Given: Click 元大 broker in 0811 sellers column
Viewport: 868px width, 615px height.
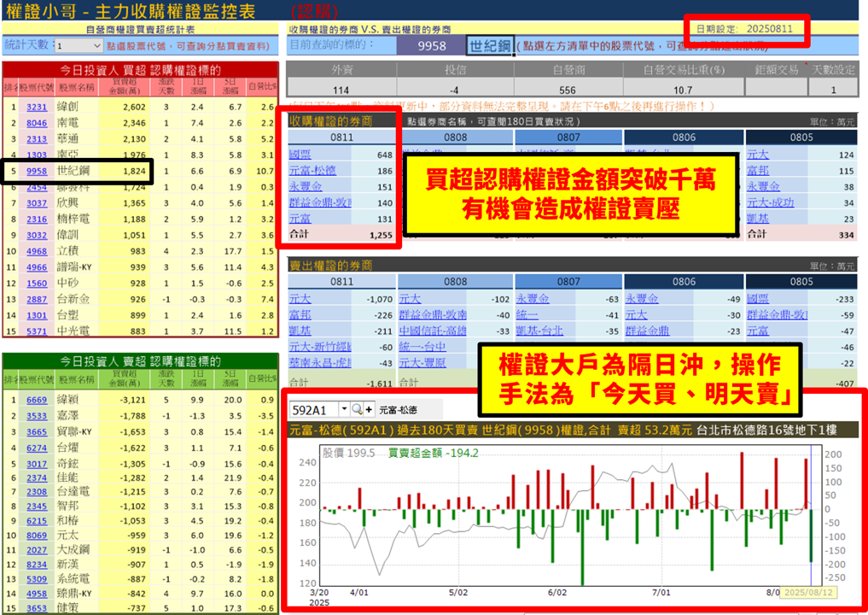Looking at the screenshot, I should [x=300, y=299].
